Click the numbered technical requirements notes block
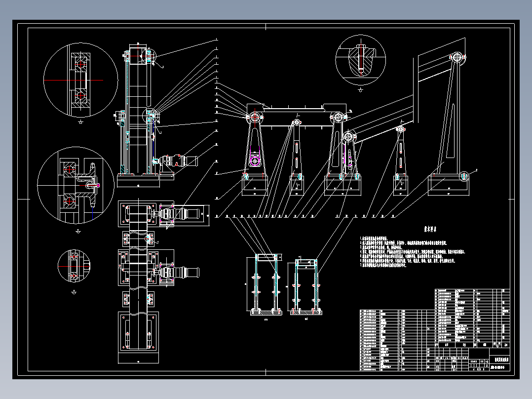The height and width of the screenshot is (399, 532). click(412, 252)
